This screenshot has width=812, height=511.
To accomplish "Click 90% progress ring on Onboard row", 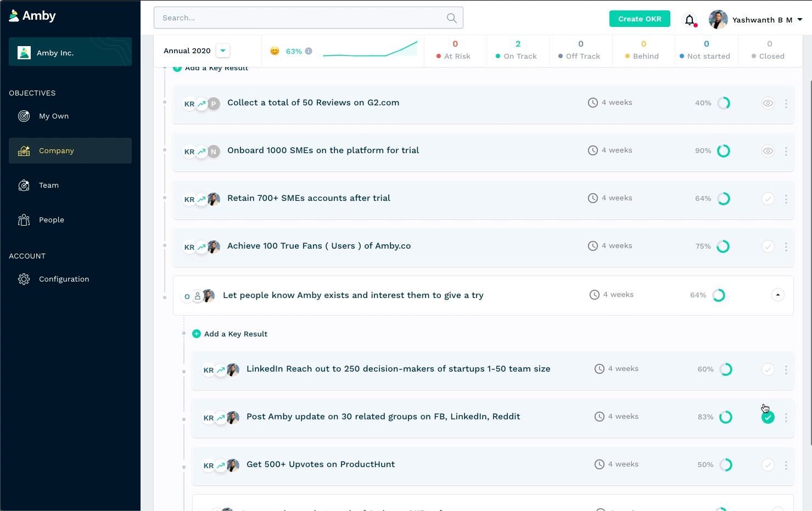I will [x=724, y=151].
